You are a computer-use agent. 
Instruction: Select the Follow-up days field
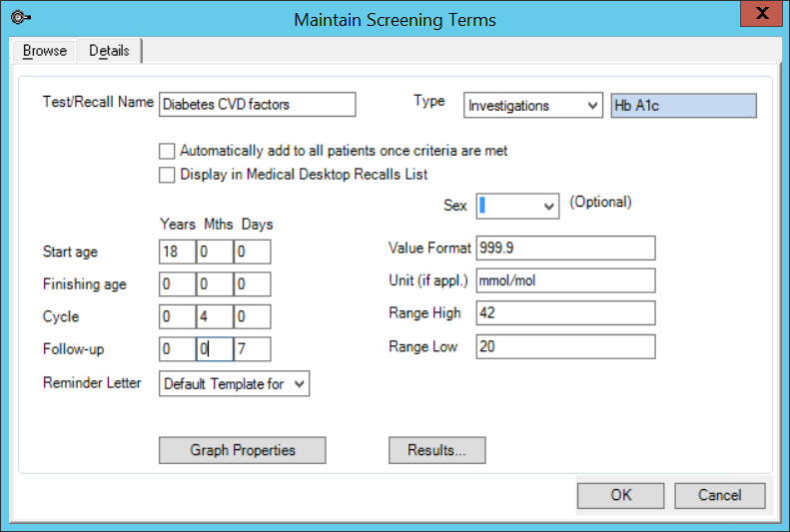[x=252, y=349]
